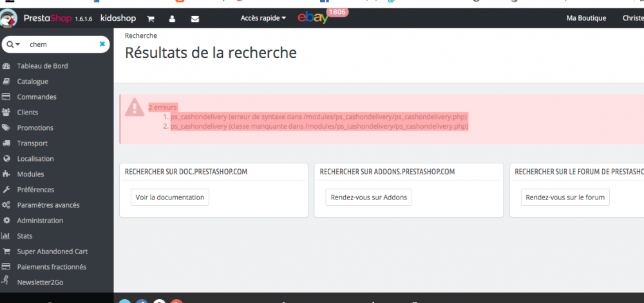Screen dimensions: 644x303
Task: Open the customers person icon in header
Action: (x=172, y=19)
